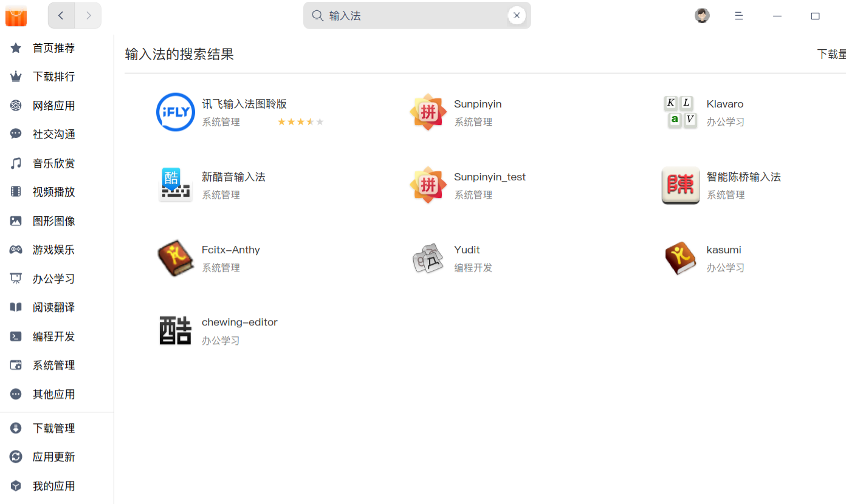Go forward to the next page

tap(88, 16)
